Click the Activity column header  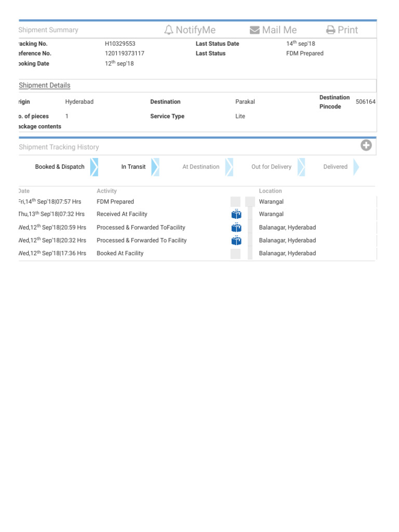[107, 191]
